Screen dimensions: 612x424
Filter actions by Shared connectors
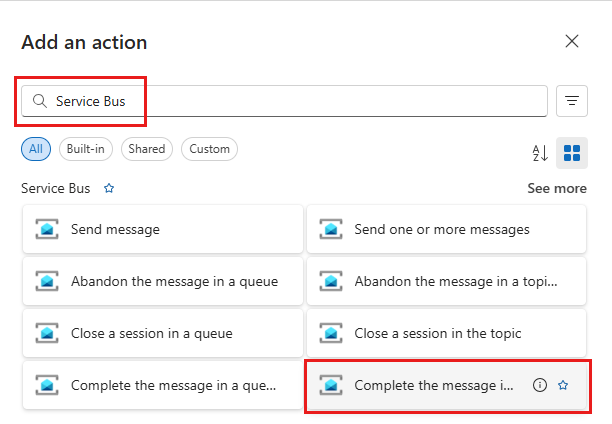[147, 149]
